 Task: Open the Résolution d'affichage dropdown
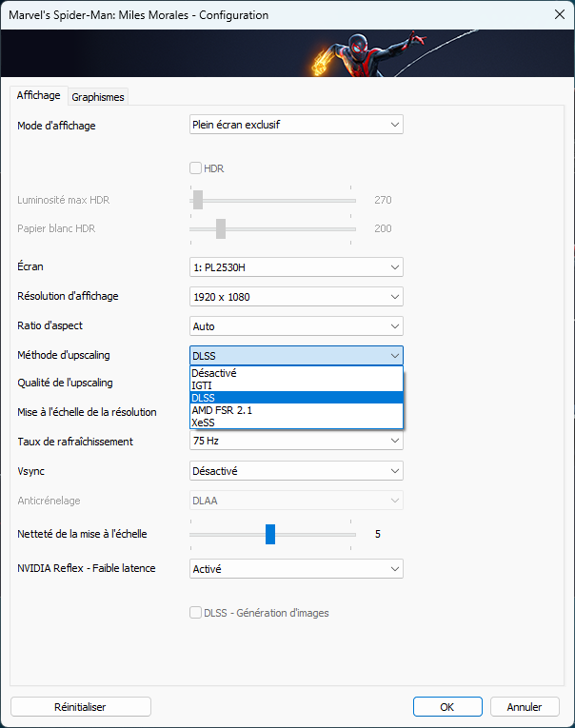(x=296, y=297)
